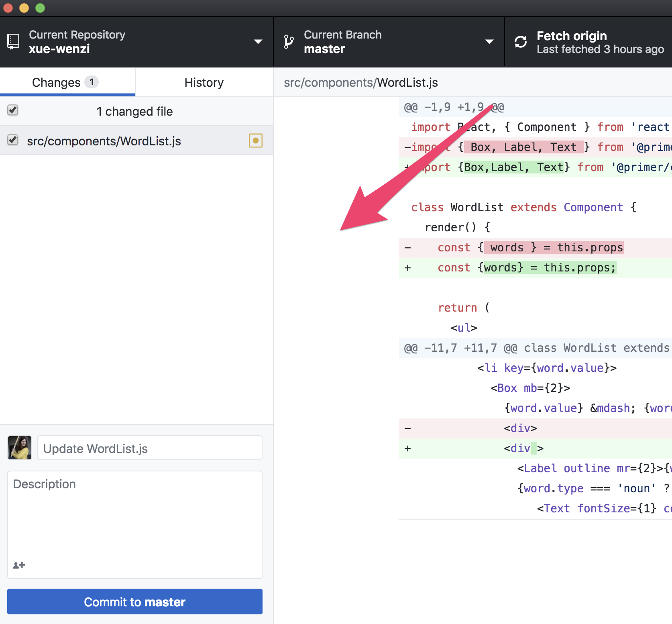Uncheck the 1 changed file checkbox
672x624 pixels.
(x=13, y=110)
